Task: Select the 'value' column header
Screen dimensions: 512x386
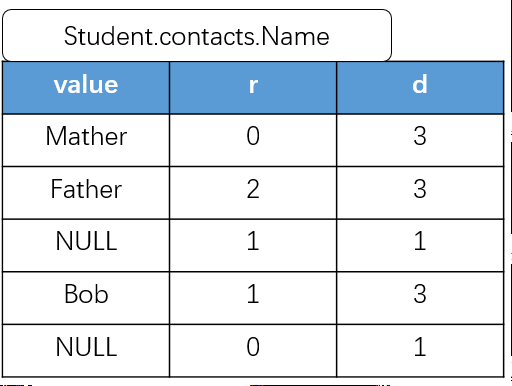Action: tap(86, 88)
